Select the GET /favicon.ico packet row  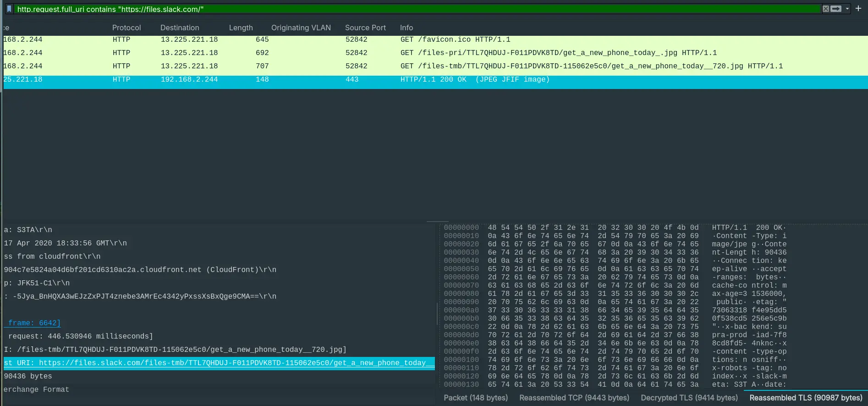(455, 40)
